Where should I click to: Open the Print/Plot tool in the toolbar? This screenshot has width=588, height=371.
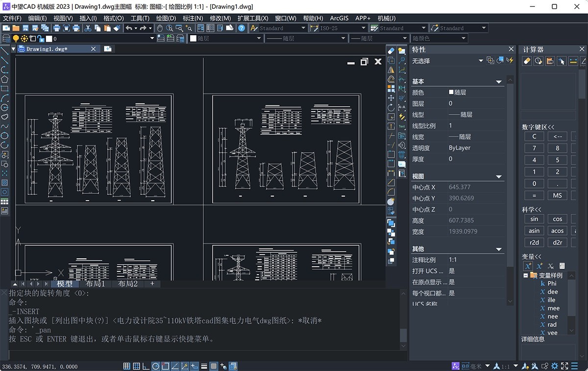[x=57, y=28]
